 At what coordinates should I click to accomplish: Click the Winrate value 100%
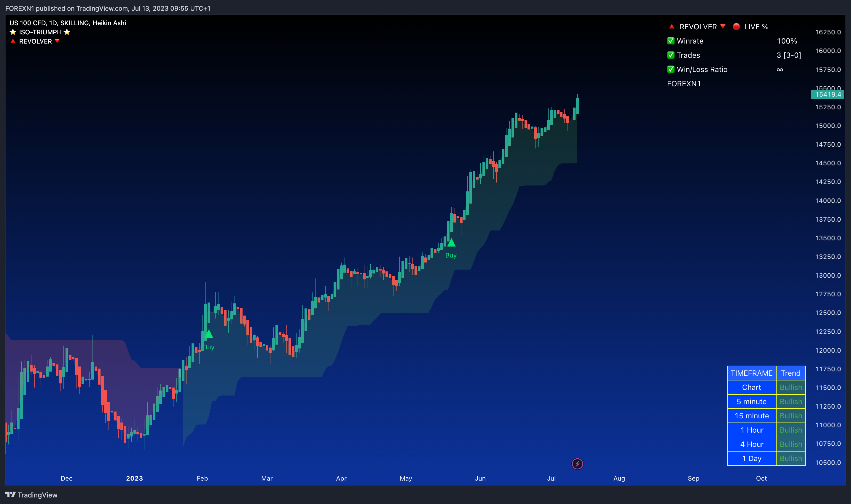coord(787,41)
